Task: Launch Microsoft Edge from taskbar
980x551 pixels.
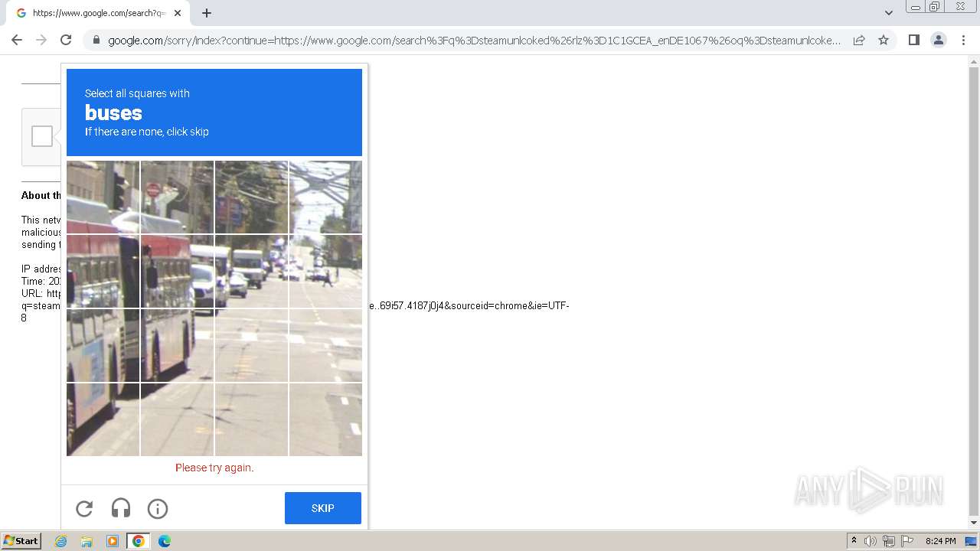Action: (165, 541)
